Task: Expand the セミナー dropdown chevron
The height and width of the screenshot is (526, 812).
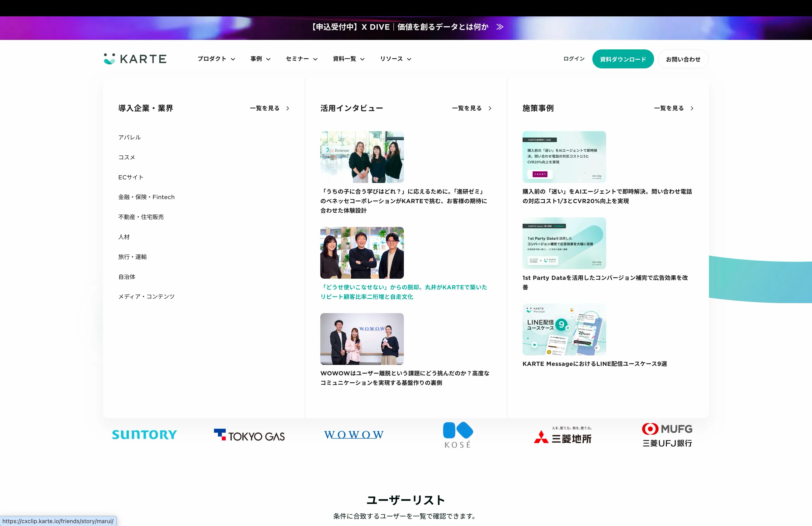Action: coord(315,59)
